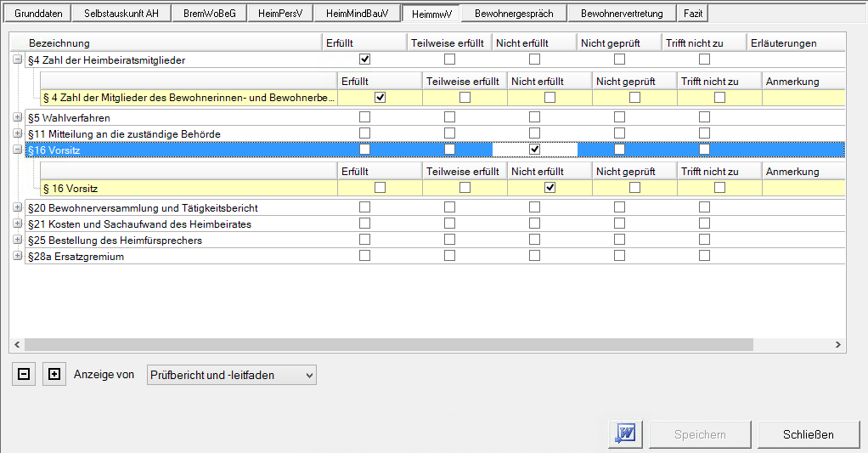Collapse the §4 Zahl der Heimbeiratsmitglieder row

point(18,59)
